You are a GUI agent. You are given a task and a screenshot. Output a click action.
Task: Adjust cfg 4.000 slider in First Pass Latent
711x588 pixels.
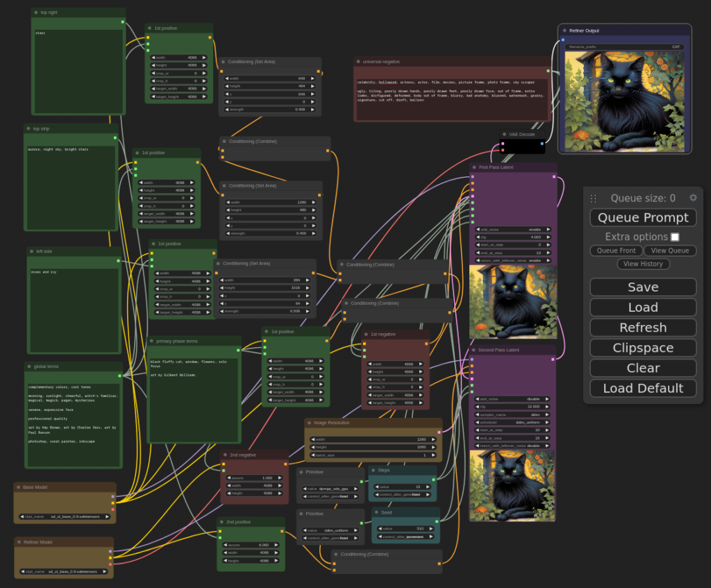[x=512, y=237]
